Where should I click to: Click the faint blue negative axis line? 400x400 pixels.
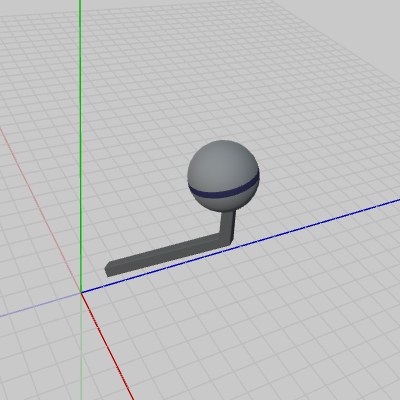pos(40,304)
